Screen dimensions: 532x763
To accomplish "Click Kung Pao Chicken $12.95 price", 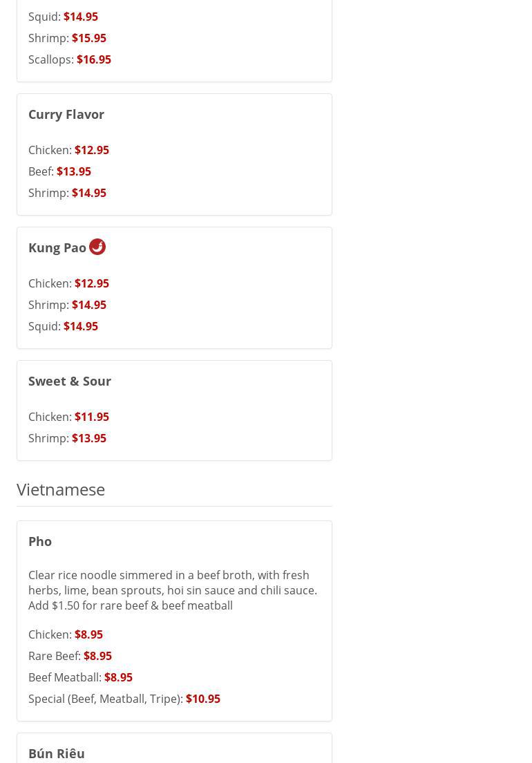I will coord(92,283).
